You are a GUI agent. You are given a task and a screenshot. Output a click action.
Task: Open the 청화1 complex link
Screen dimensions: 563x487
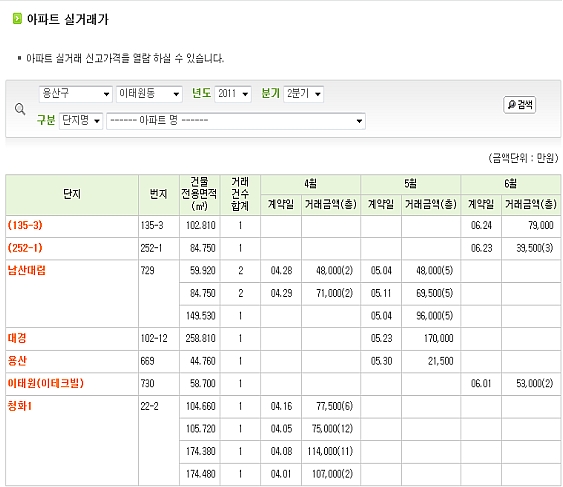(x=20, y=406)
